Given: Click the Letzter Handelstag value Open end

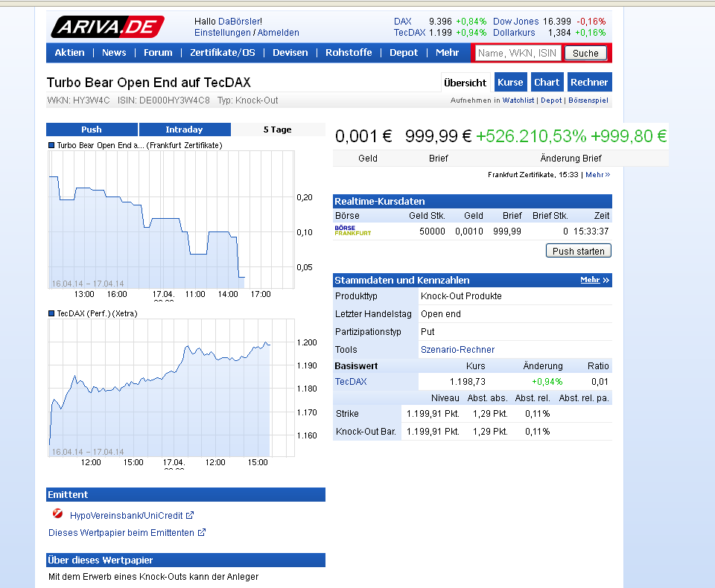Looking at the screenshot, I should tap(440, 314).
